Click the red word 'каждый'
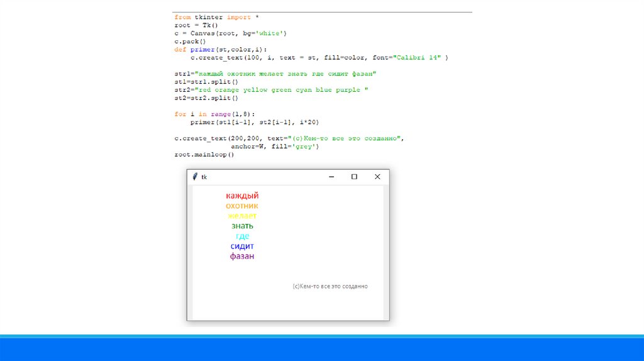Image resolution: width=644 pixels, height=361 pixels. 242,196
